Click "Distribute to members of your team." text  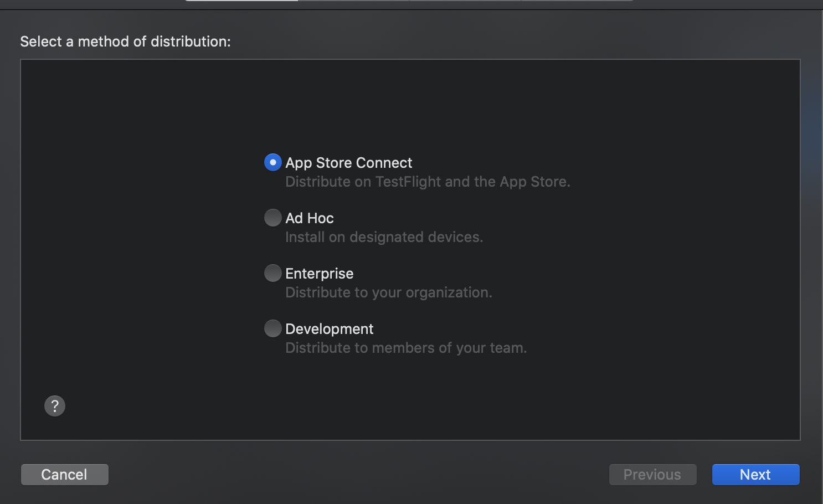(405, 348)
